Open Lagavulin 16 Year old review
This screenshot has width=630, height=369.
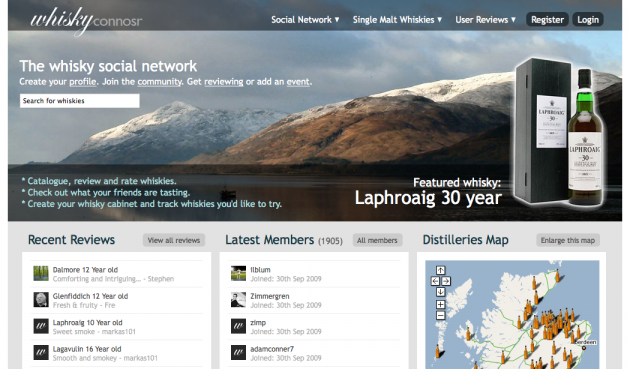[x=87, y=349]
